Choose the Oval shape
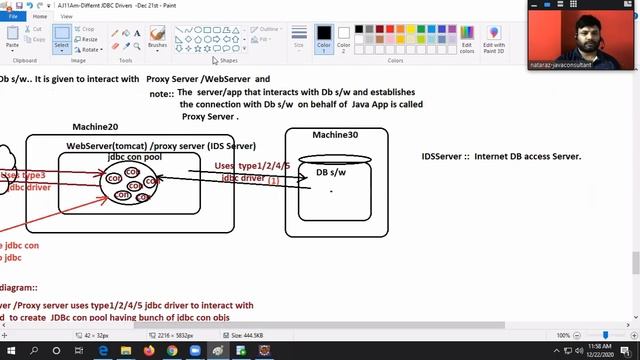Screen dimensions: 640x360 point(198,30)
